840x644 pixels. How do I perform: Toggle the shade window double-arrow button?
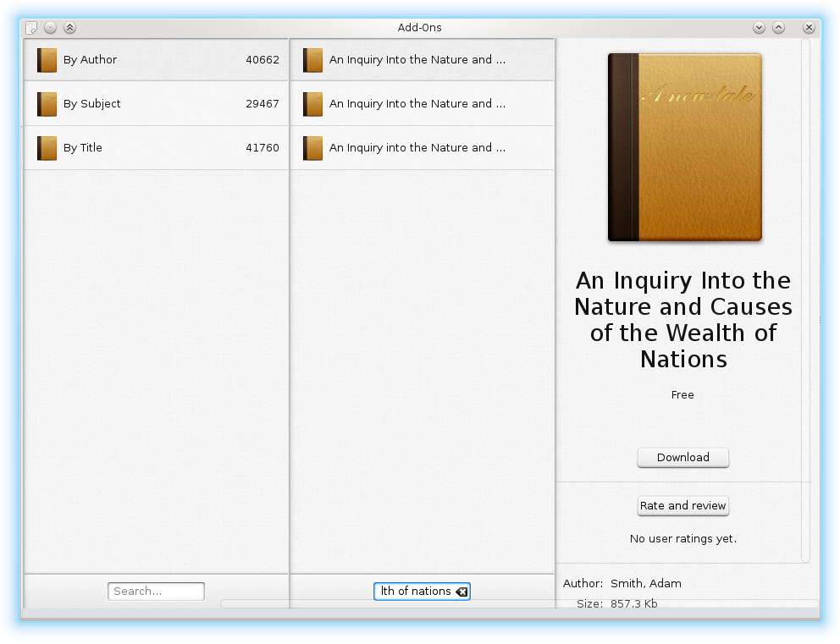point(70,28)
